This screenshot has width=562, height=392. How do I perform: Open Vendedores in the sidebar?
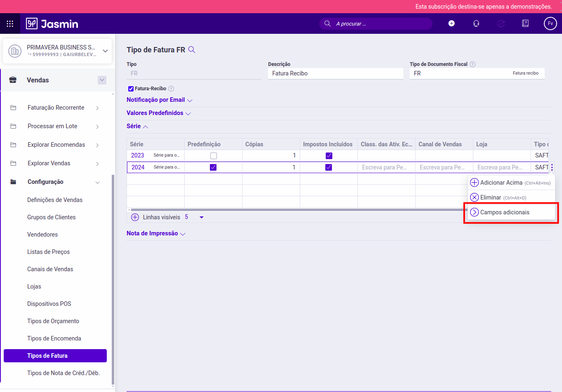[42, 234]
